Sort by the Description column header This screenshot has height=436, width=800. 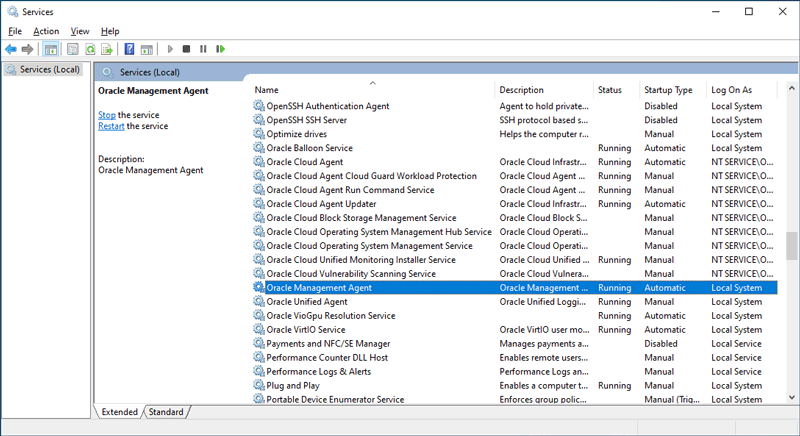(x=544, y=90)
